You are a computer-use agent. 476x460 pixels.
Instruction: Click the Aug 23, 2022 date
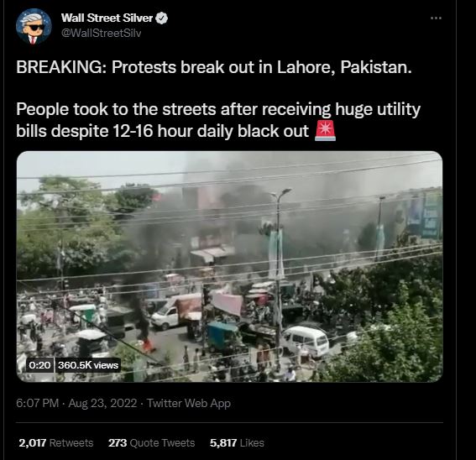[102, 403]
